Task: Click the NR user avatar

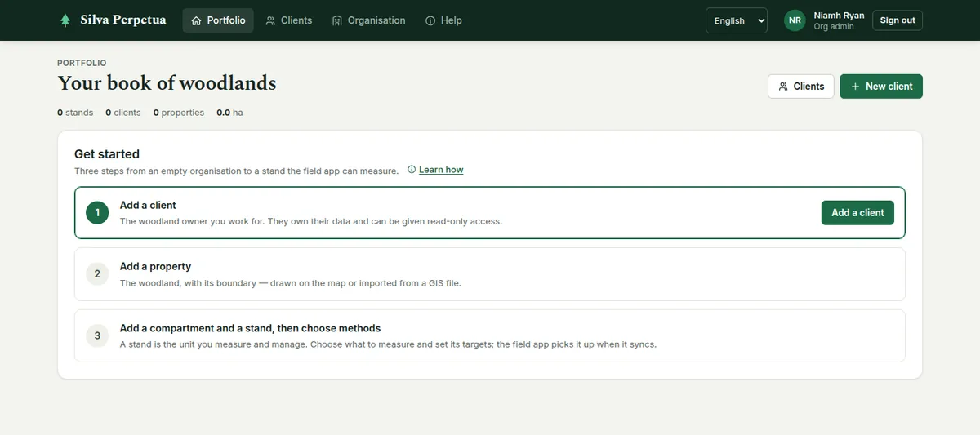Action: coord(795,20)
